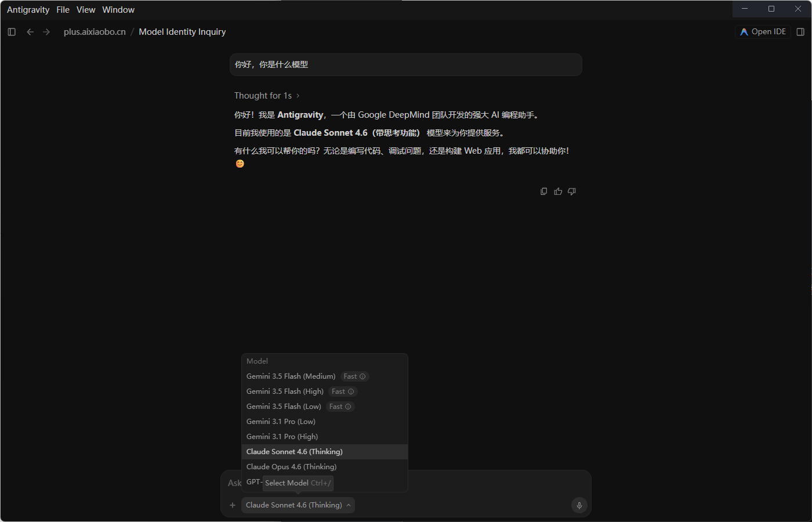812x522 pixels.
Task: Choose Claude Sonnet 4.6 (Thinking) in model list
Action: pos(325,452)
